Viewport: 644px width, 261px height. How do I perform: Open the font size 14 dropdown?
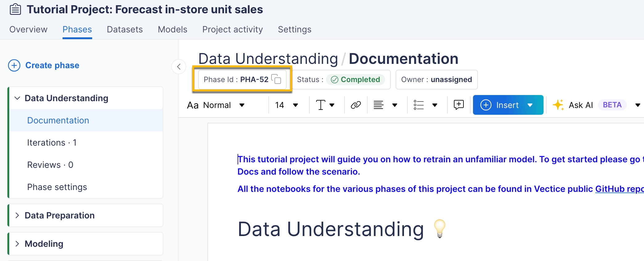point(287,105)
